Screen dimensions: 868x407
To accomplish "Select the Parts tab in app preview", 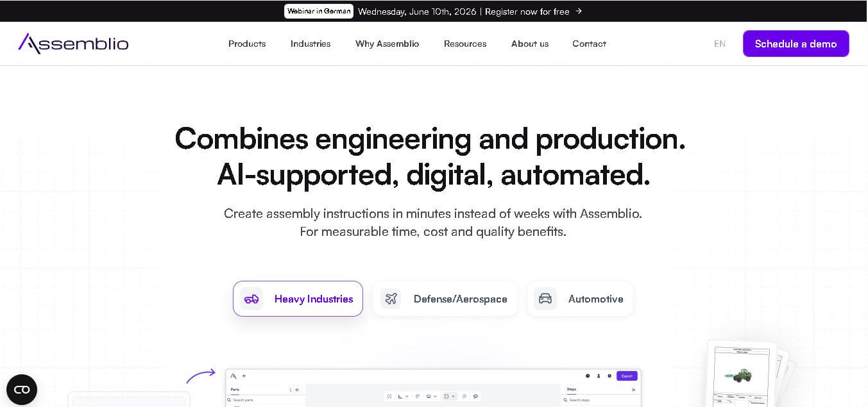I will pyautogui.click(x=235, y=390).
